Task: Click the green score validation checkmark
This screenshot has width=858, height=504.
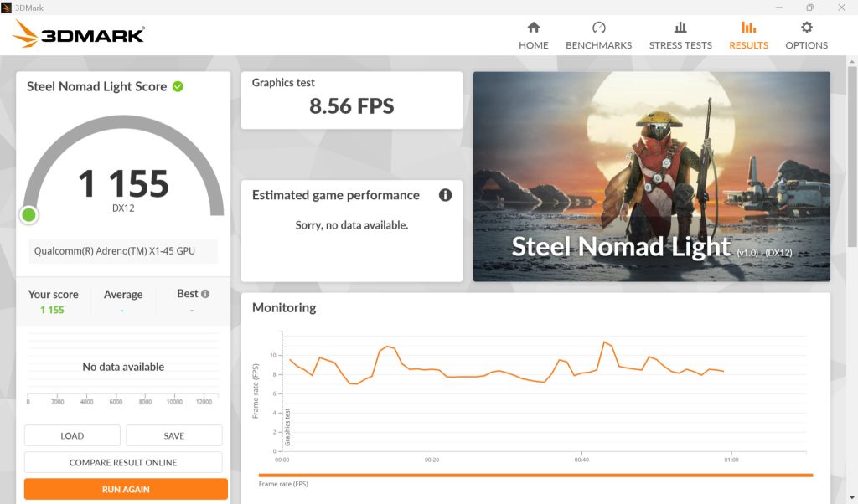Action: [178, 86]
